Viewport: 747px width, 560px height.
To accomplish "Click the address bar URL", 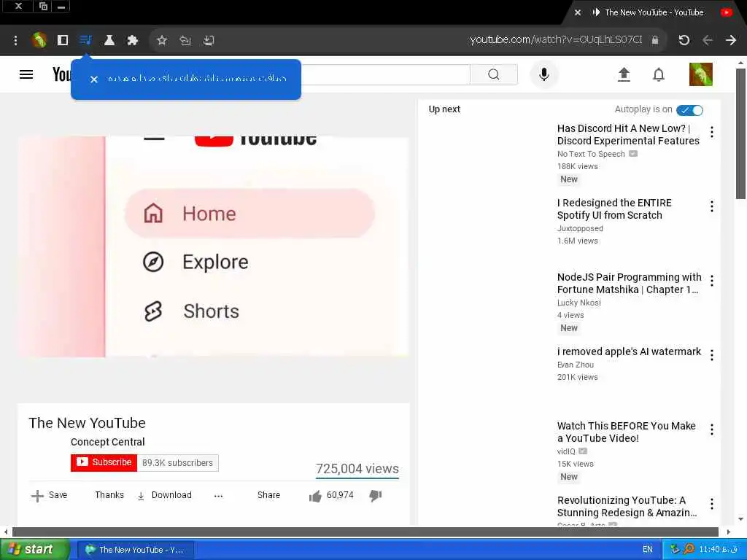I will click(555, 40).
